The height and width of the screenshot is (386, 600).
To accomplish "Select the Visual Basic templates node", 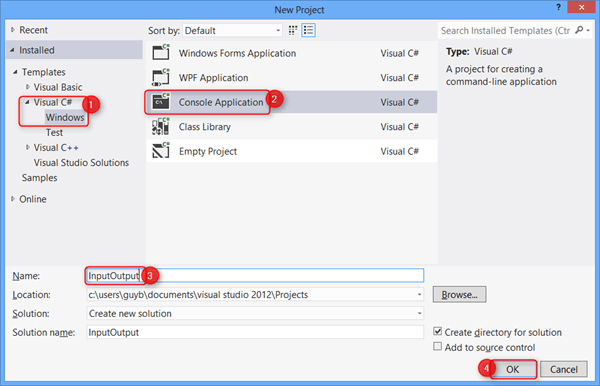I will (x=58, y=87).
